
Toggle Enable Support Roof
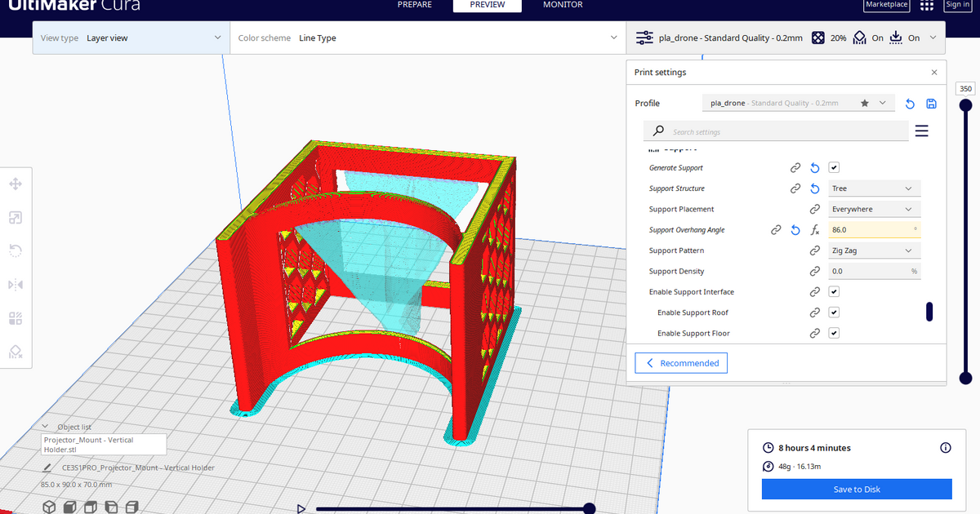834,312
